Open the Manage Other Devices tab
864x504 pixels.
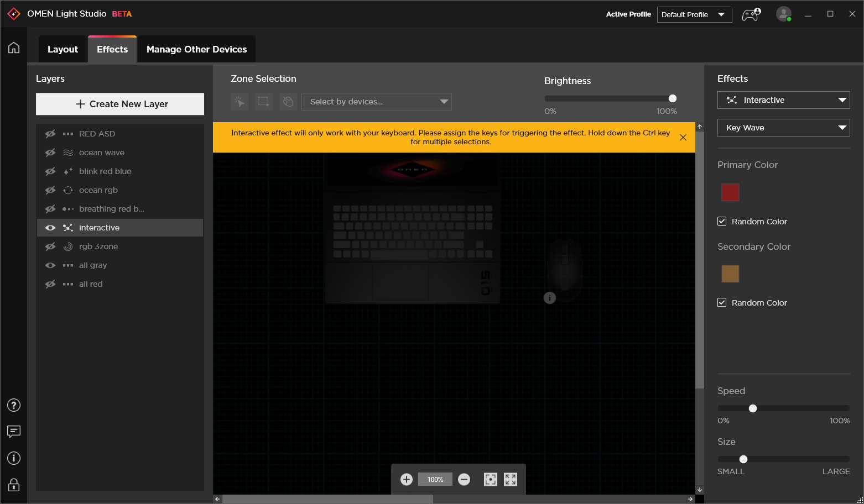[196, 49]
